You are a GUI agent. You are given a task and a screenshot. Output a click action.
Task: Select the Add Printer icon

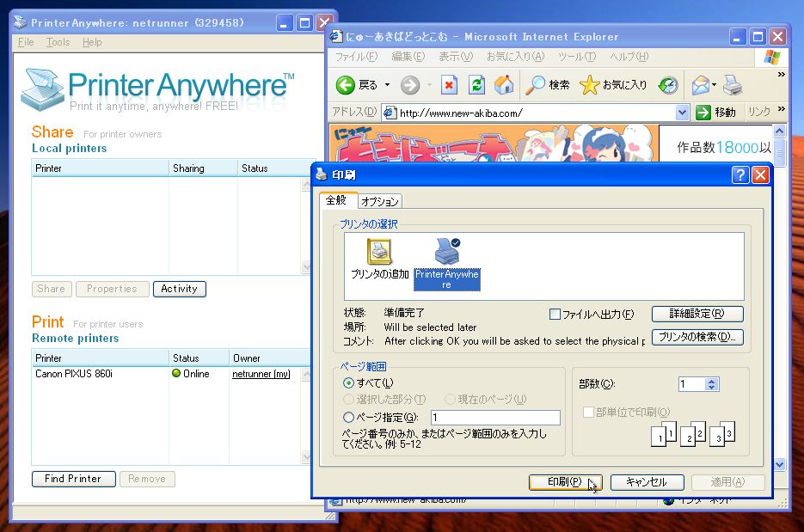[x=379, y=251]
